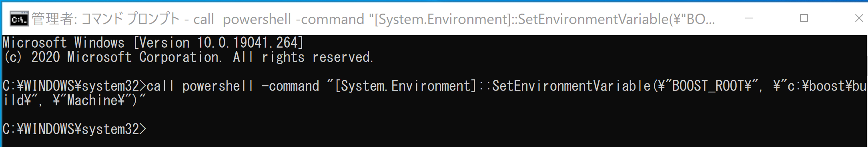Click the truncated title ending BO...
The width and height of the screenshot is (868, 147).
coord(700,19)
